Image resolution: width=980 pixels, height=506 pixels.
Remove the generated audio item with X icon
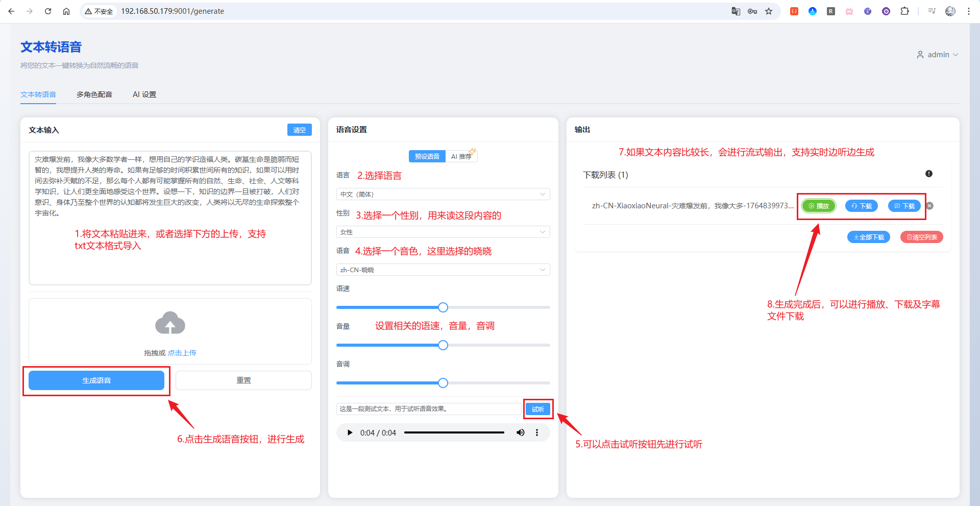(x=930, y=206)
